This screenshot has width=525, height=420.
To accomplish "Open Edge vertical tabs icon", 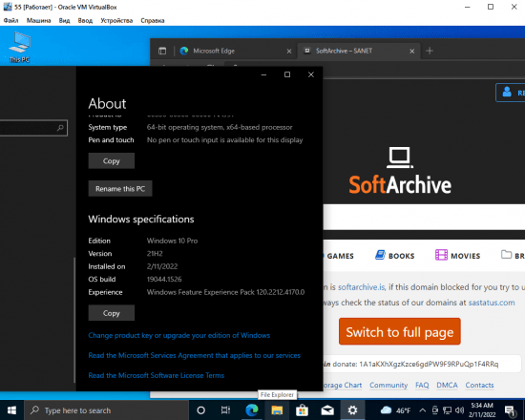I will point(162,51).
